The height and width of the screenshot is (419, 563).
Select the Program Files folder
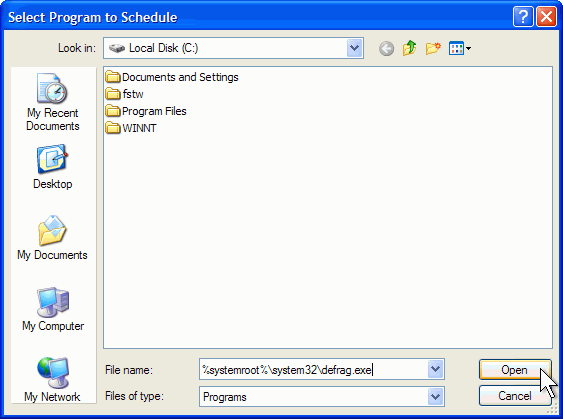[x=146, y=111]
